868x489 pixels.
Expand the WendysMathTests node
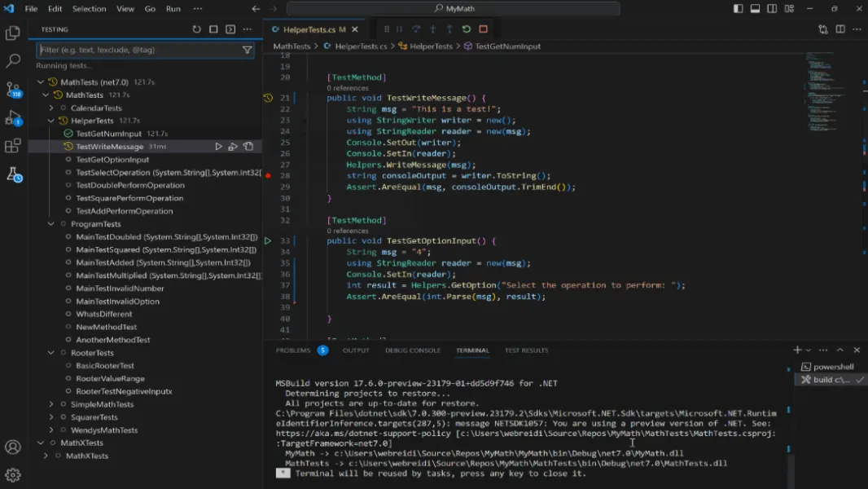[51, 430]
